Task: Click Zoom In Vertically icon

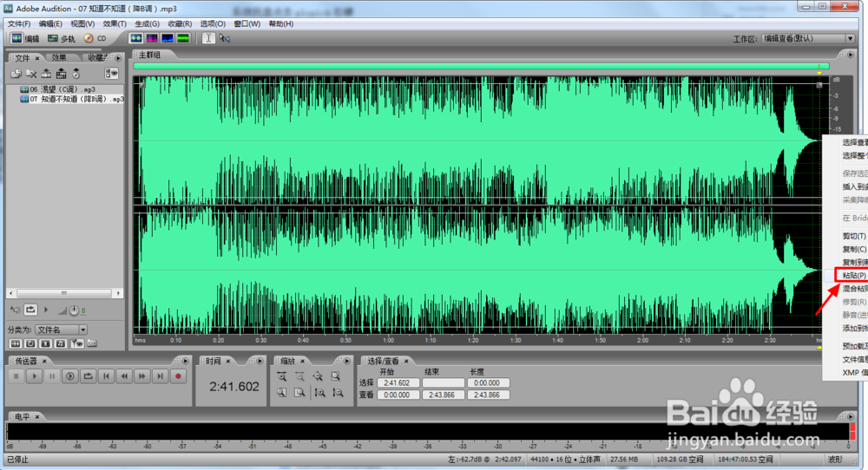Action: [319, 393]
